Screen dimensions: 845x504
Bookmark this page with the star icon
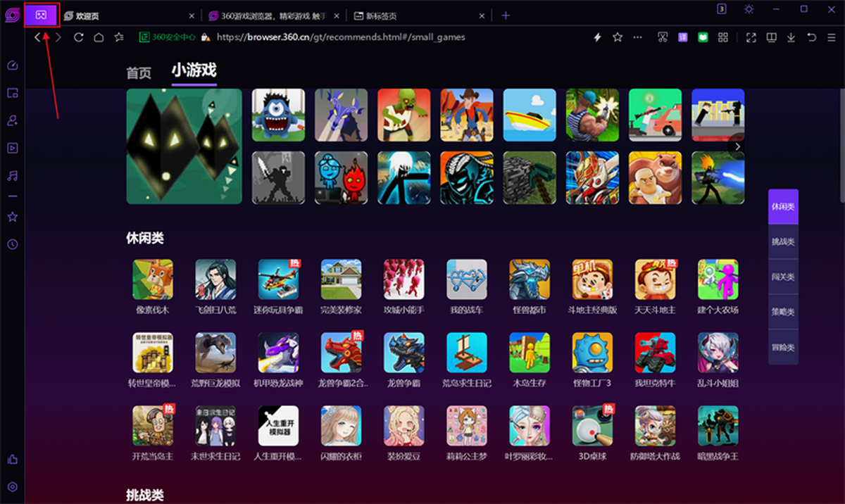click(x=618, y=37)
